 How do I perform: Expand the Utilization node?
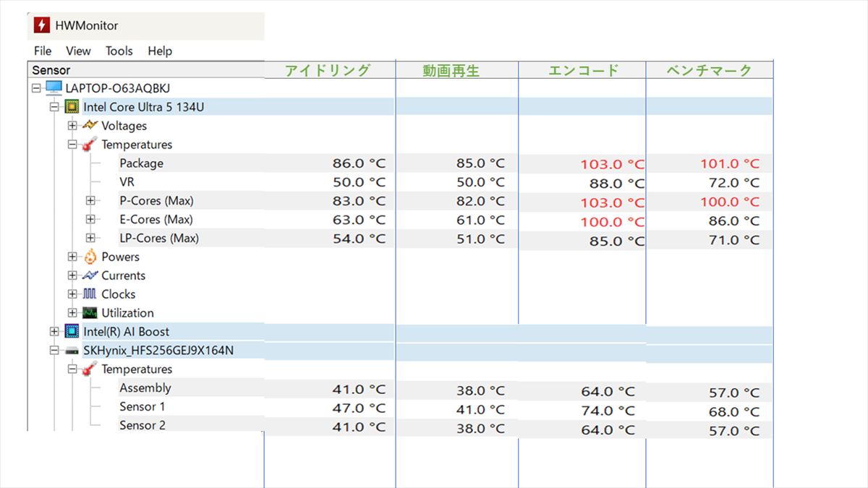[x=72, y=313]
